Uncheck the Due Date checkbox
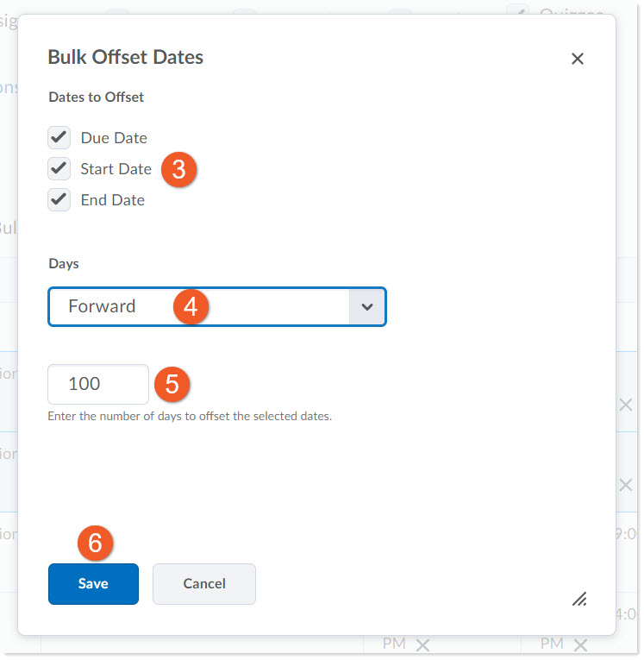Screen dimensions: 644x660 (59, 138)
